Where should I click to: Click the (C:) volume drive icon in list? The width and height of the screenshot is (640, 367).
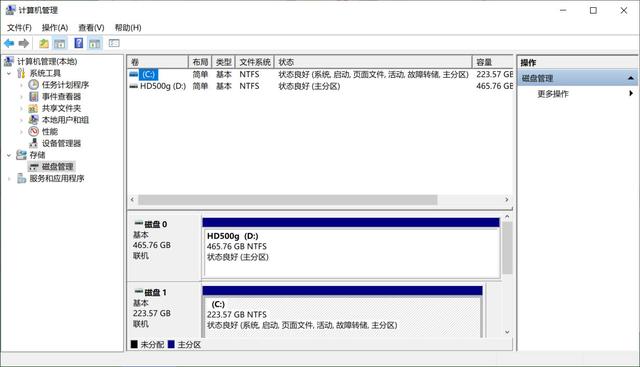(x=133, y=74)
